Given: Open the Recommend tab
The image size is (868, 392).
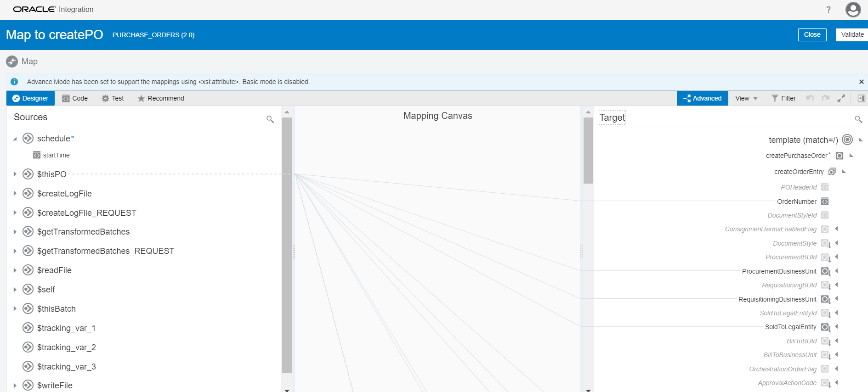Looking at the screenshot, I should pyautogui.click(x=161, y=98).
